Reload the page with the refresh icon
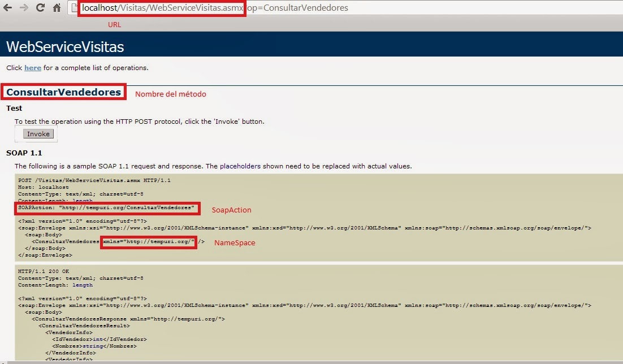 [x=40, y=8]
